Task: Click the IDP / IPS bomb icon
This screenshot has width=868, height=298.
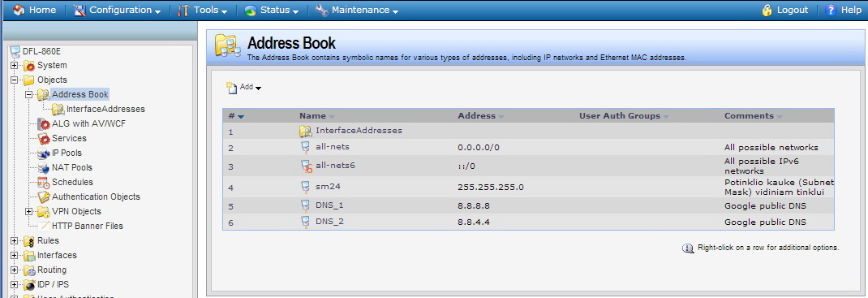Action: (x=29, y=285)
